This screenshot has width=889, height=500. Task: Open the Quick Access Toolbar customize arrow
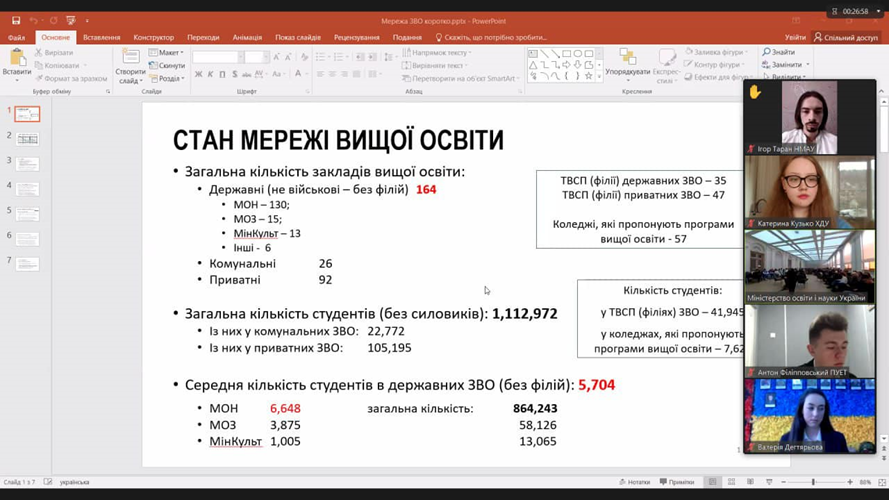(87, 21)
